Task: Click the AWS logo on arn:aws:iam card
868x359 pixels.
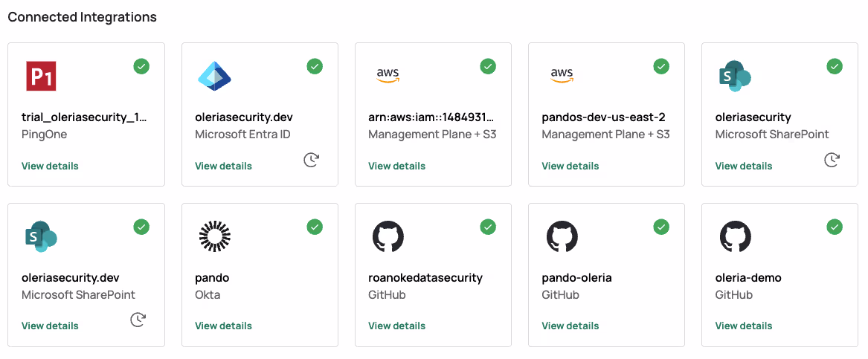Action: click(388, 76)
